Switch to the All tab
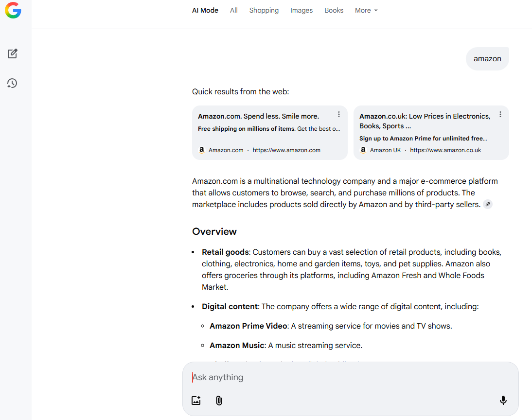The height and width of the screenshot is (420, 532). coord(234,10)
